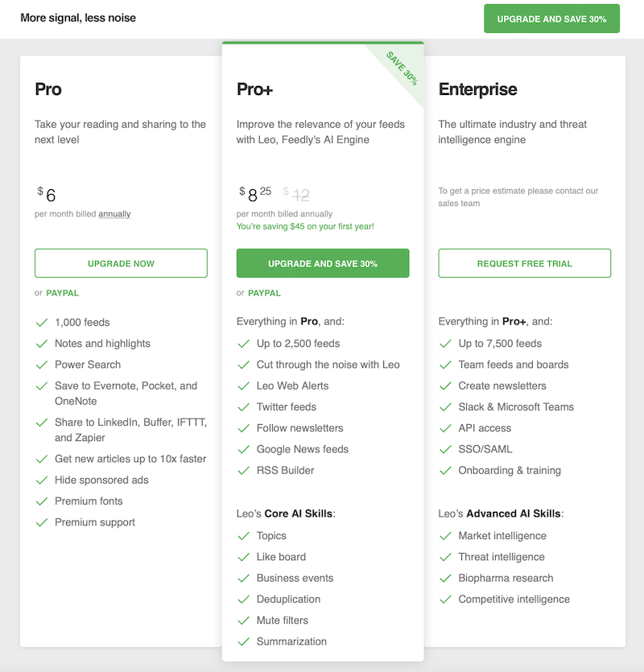This screenshot has height=672, width=644.
Task: Click the checkmark next to Power Search
Action: [x=41, y=365]
